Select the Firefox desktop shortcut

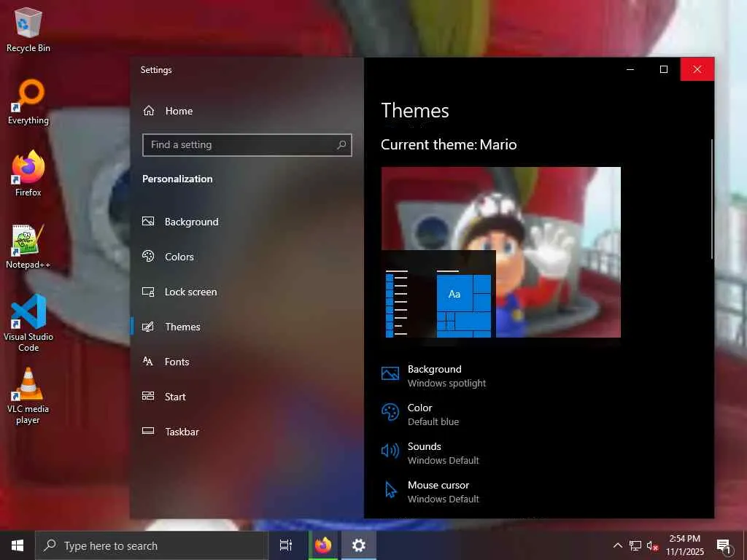pos(28,174)
